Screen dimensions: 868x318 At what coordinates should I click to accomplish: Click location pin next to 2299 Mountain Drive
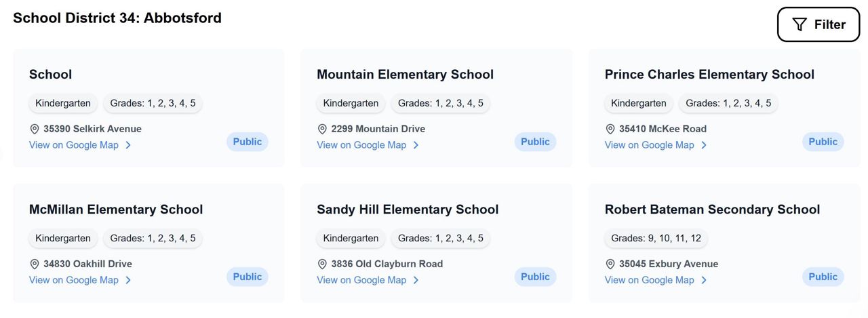tap(322, 129)
